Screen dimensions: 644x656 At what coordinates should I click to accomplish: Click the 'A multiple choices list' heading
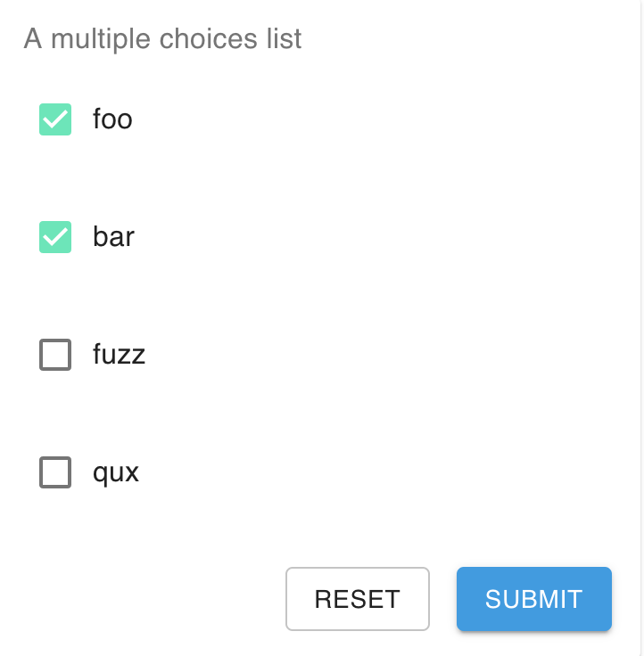[x=162, y=39]
